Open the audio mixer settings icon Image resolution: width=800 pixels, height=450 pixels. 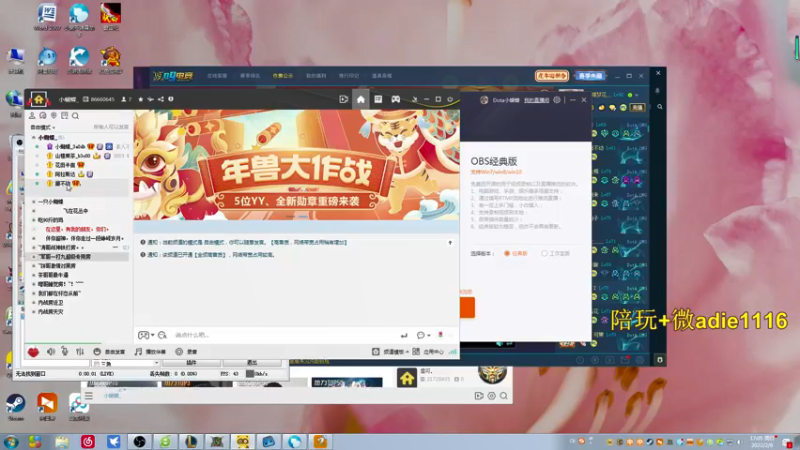click(x=80, y=352)
